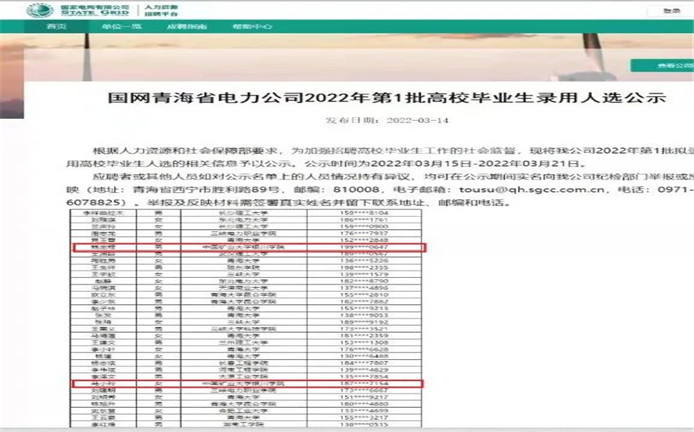Click the email tousu@qh.sgcc.com.cn
Screen dimensions: 694x432
point(532,189)
